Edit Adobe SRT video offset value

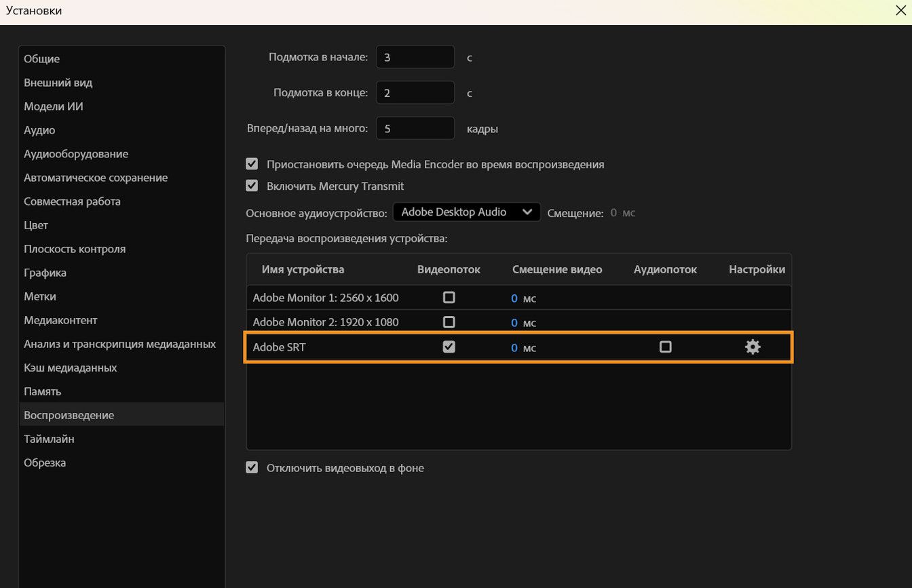514,347
